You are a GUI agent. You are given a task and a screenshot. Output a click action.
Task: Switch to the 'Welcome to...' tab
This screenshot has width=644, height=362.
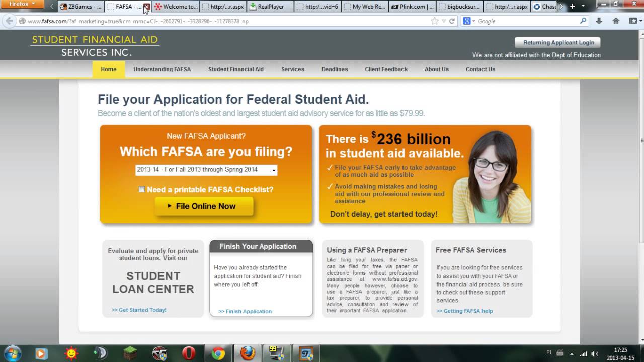(x=176, y=7)
